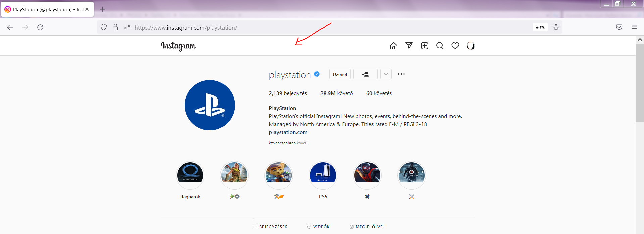This screenshot has height=234, width=644.
Task: Click the following status person-check button
Action: 365,74
